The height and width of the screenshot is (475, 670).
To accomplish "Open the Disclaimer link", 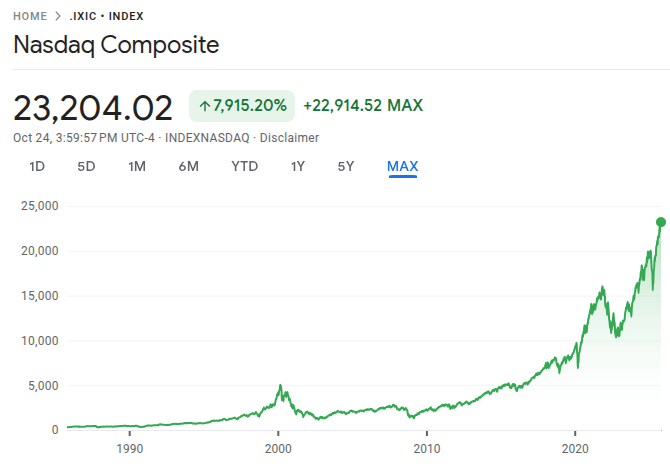I will pos(289,137).
